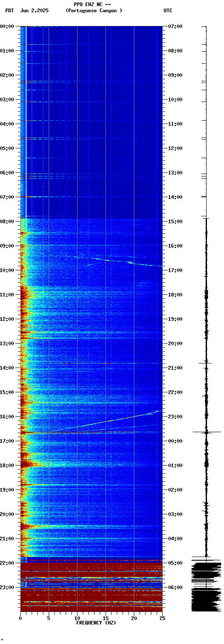The width and height of the screenshot is (224, 644).
Task: Click the station title 'PPO EHZ NC --'
Action: [92, 4]
